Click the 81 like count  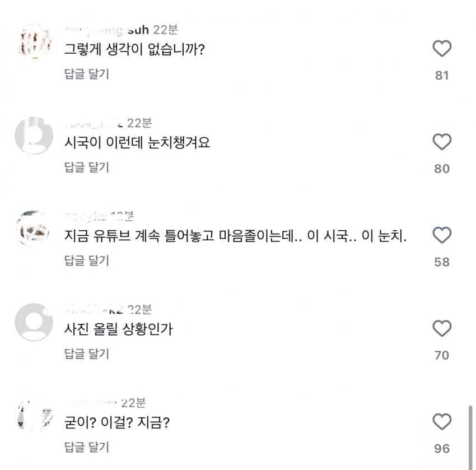click(442, 75)
